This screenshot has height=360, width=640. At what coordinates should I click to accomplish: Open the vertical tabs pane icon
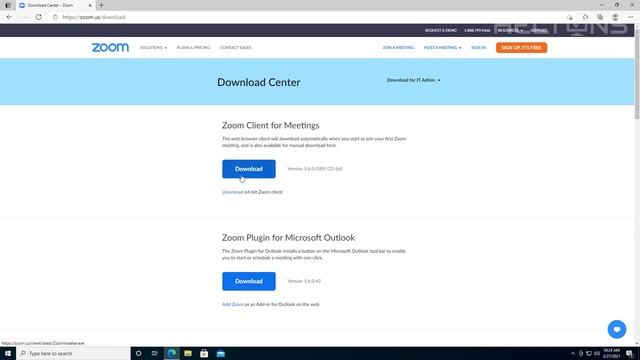click(x=8, y=5)
